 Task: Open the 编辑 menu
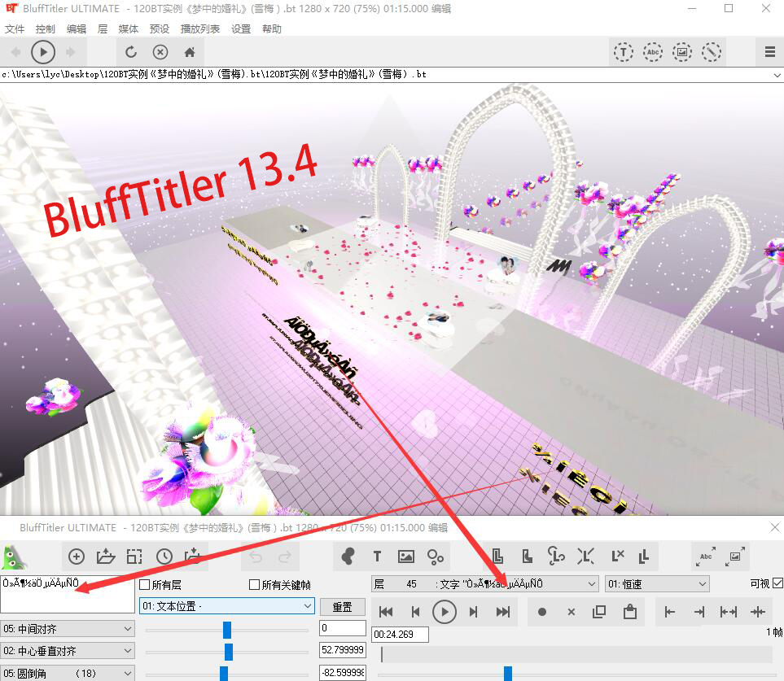[x=77, y=28]
